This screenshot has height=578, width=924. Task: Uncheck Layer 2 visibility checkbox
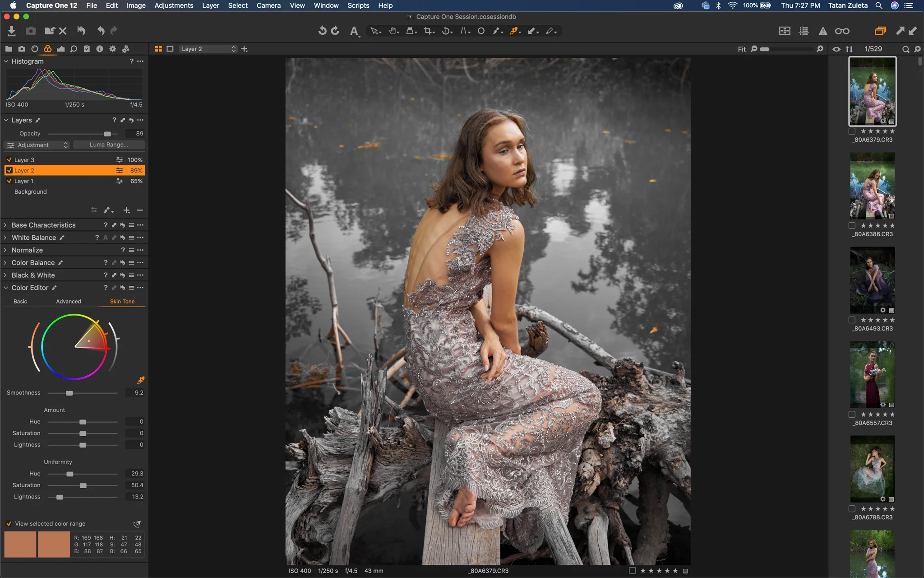pos(9,170)
